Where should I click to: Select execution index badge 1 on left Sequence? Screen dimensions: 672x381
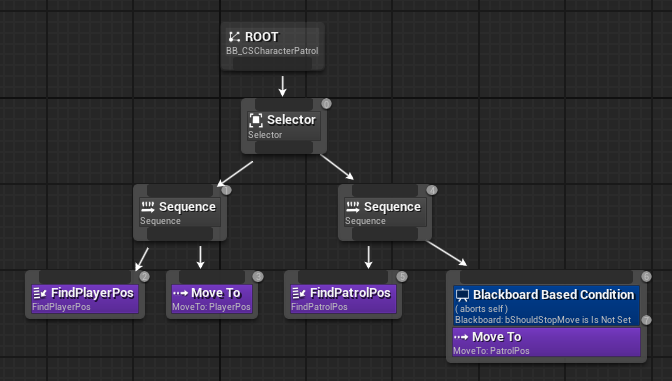pos(226,190)
